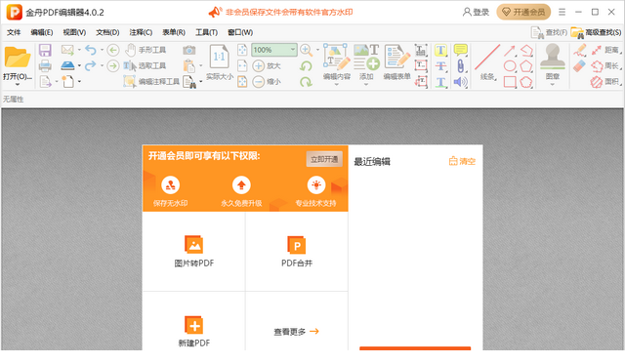Viewport: 625px width, 364px height.
Task: Click the email envelope icon
Action: pyautogui.click(x=67, y=50)
